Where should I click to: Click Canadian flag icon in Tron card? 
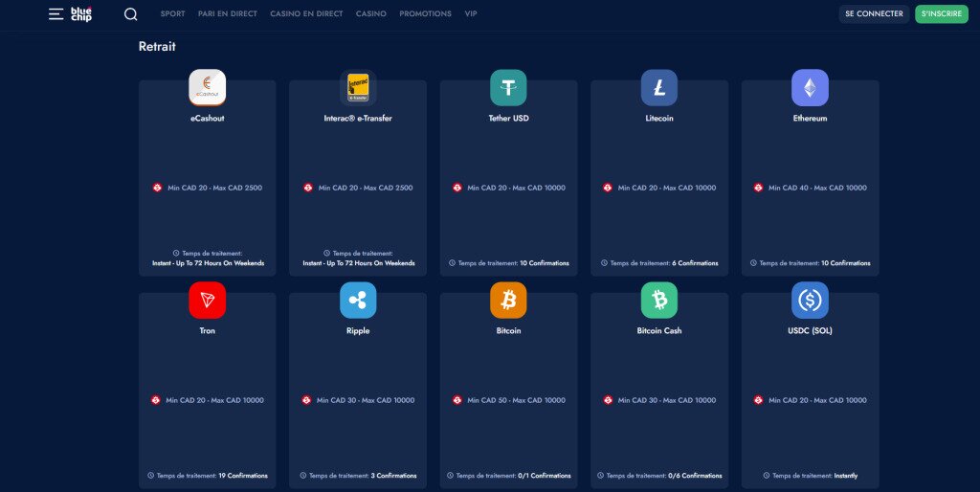tap(156, 400)
